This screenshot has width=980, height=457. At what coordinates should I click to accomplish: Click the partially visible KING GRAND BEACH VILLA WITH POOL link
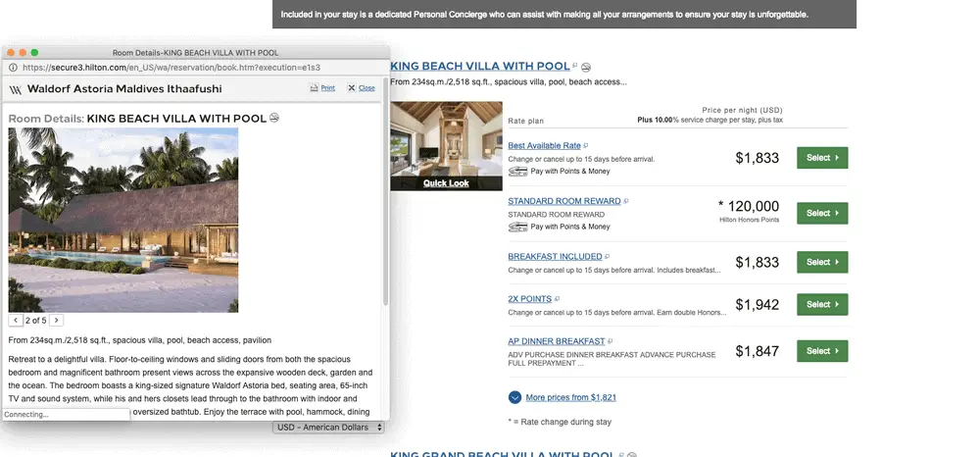(503, 454)
